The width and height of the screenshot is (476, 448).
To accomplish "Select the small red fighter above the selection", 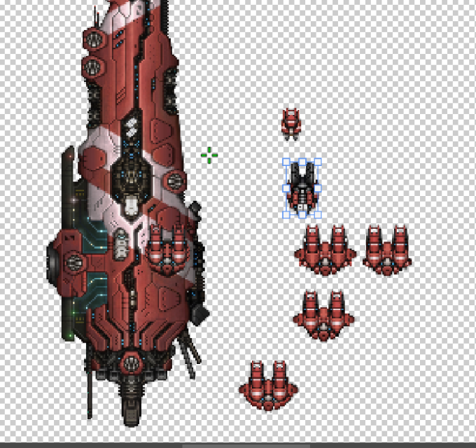I will click(x=291, y=123).
